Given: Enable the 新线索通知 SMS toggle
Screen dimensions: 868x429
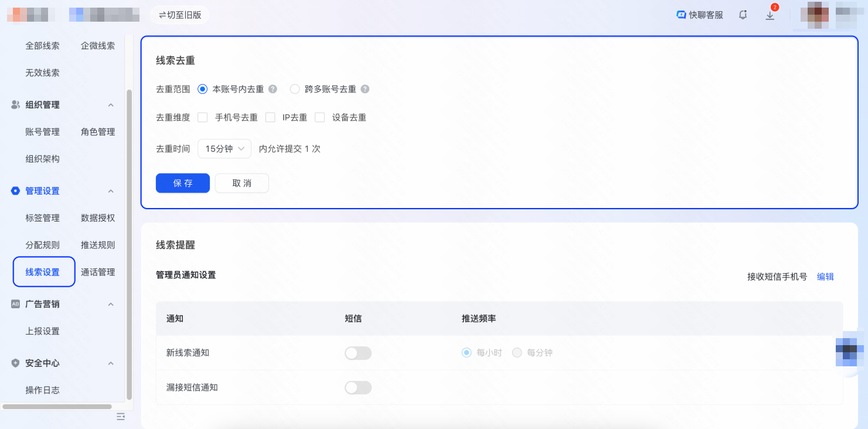Looking at the screenshot, I should pyautogui.click(x=358, y=353).
